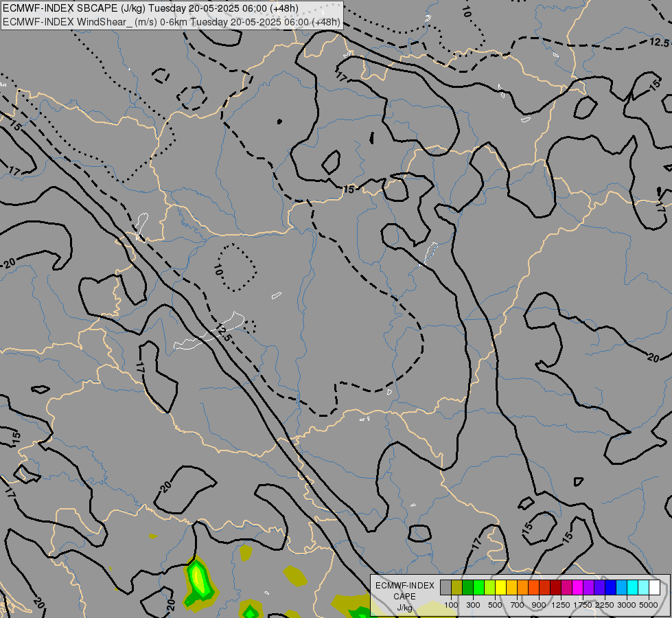Image resolution: width=672 pixels, height=618 pixels.
Task: Select the orange swatch after the 700 tick
Action: pyautogui.click(x=523, y=588)
